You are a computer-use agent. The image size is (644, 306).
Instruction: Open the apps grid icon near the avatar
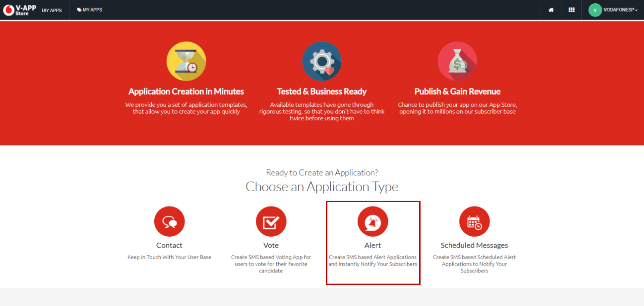[x=571, y=10]
